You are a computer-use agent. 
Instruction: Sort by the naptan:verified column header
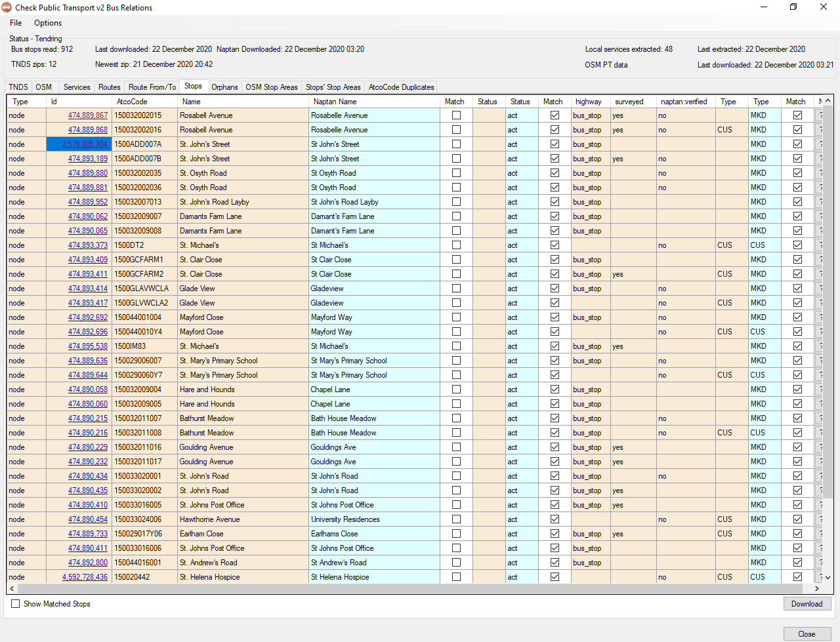tap(686, 102)
